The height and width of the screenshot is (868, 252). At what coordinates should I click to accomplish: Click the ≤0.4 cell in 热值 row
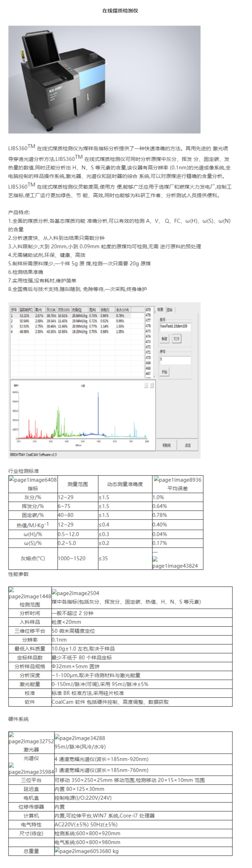tap(125, 524)
